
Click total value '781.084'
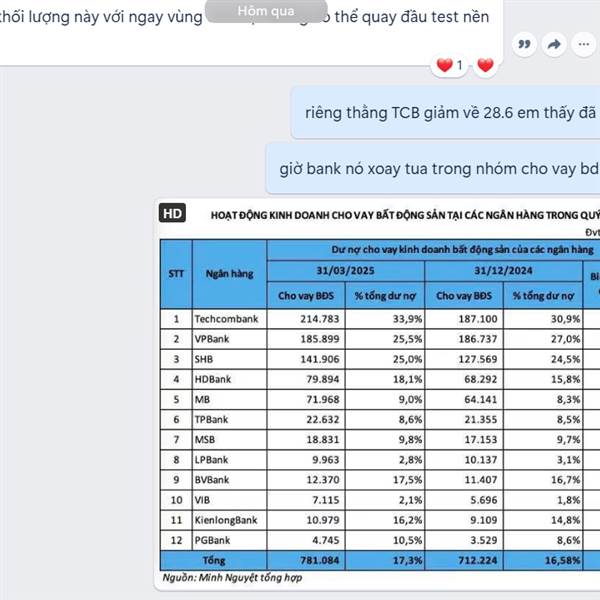[320, 561]
